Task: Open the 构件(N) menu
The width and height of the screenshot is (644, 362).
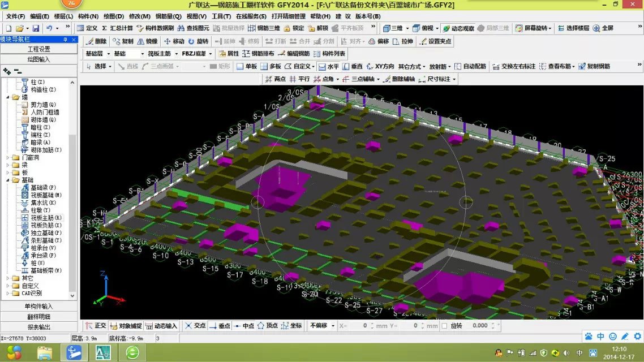Action: 88,16
